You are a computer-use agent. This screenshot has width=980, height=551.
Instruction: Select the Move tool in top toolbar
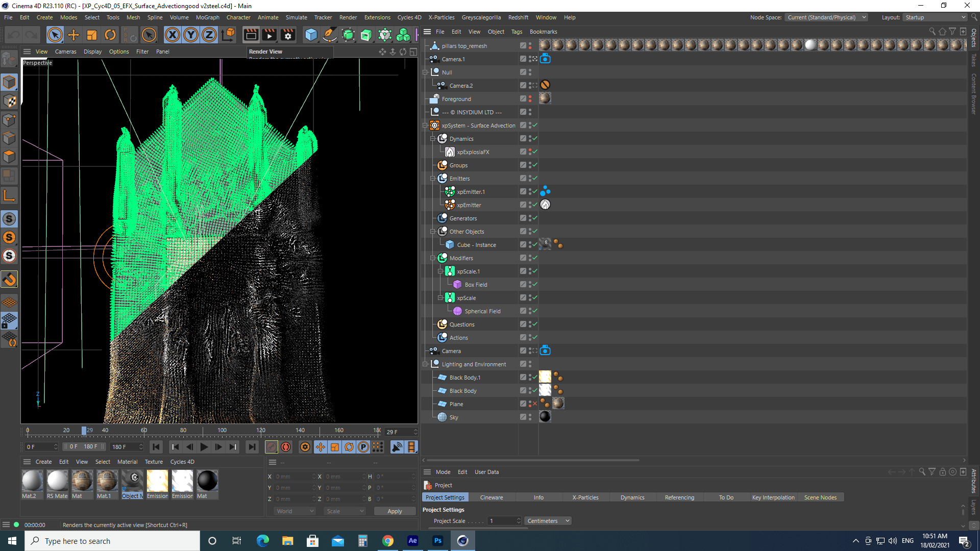(73, 35)
